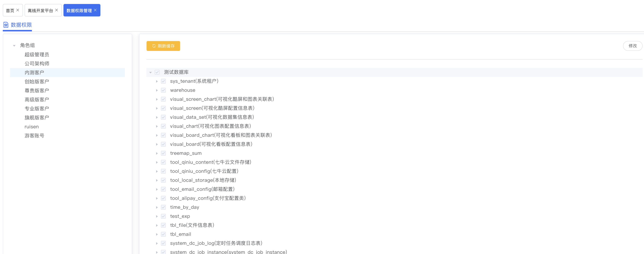
Task: Click the 数据权限 star document icon
Action: coord(6,25)
